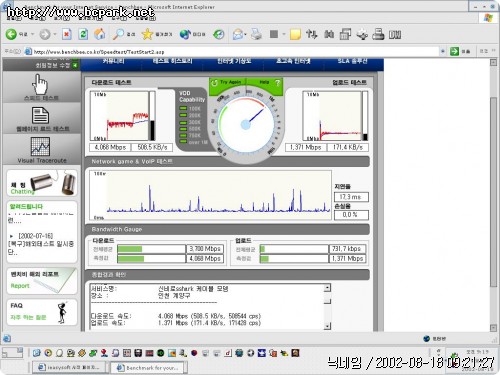Open the [2002-07-16] notice link

pyautogui.click(x=36, y=236)
